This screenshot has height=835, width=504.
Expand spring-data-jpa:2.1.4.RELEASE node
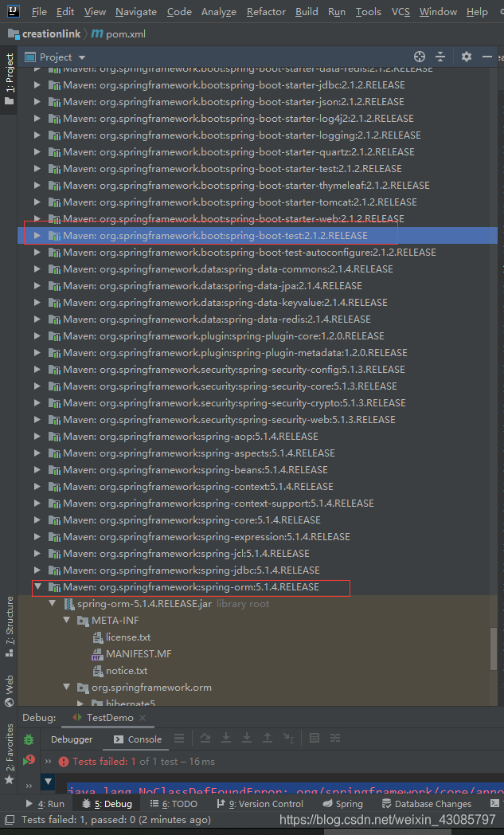(37, 285)
